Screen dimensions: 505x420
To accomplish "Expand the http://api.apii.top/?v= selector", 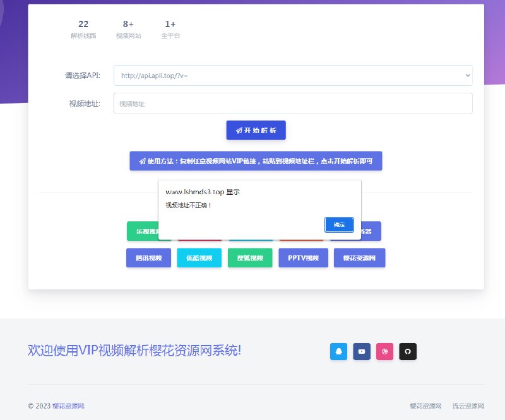I will [292, 75].
